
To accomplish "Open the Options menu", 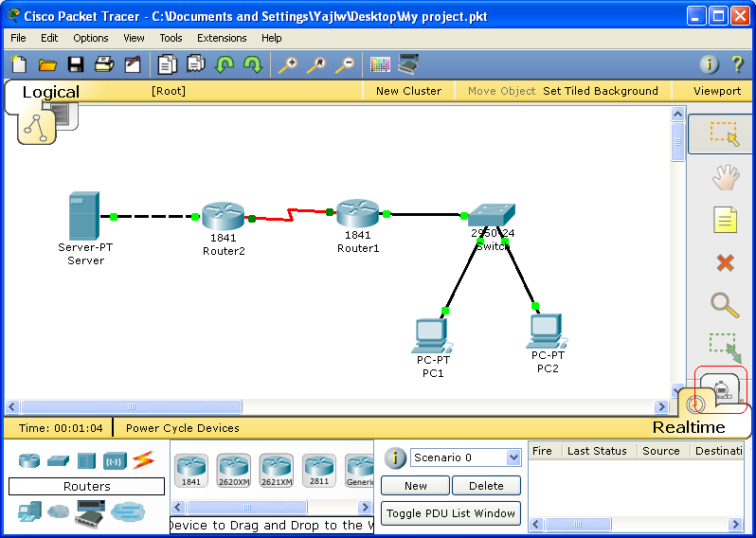I will [x=91, y=38].
